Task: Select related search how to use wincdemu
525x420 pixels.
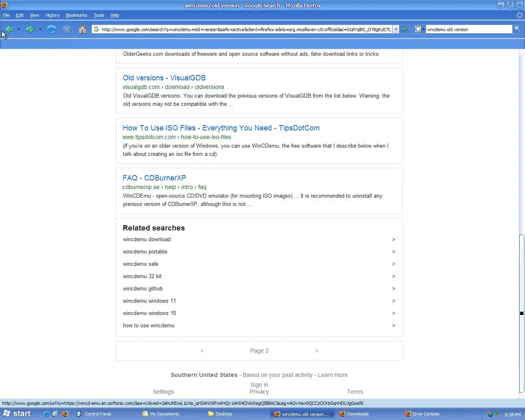Action: click(148, 326)
